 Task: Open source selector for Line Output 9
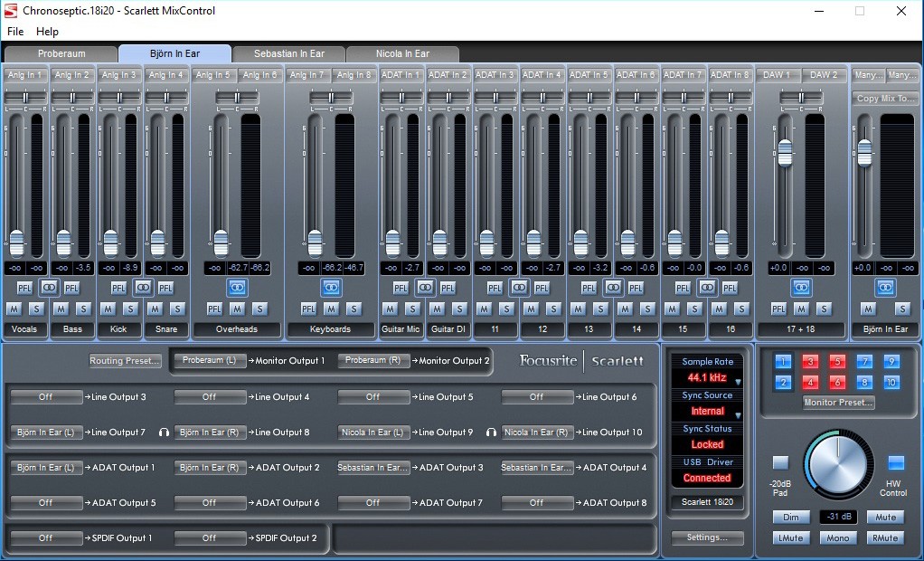click(x=373, y=433)
